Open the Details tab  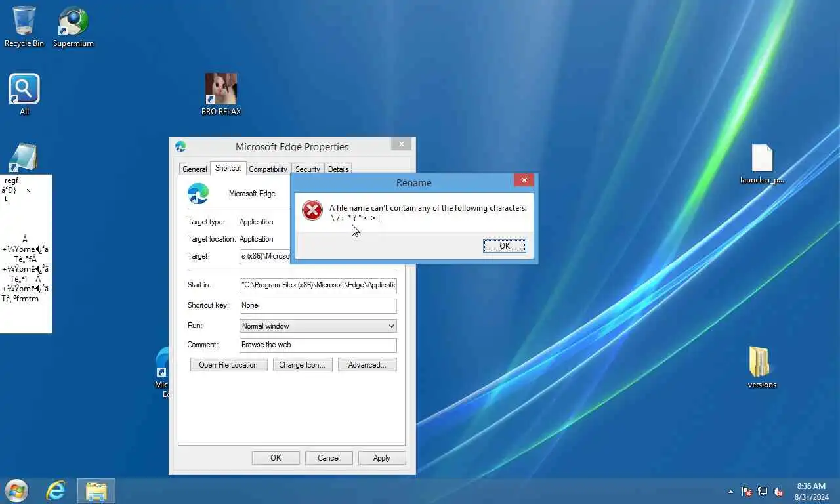(x=338, y=169)
